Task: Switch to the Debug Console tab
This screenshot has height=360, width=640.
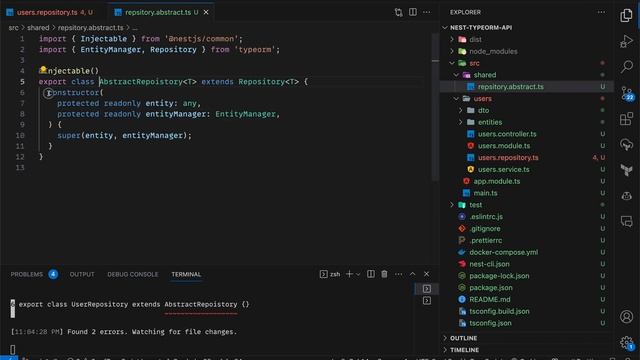Action: tap(132, 274)
